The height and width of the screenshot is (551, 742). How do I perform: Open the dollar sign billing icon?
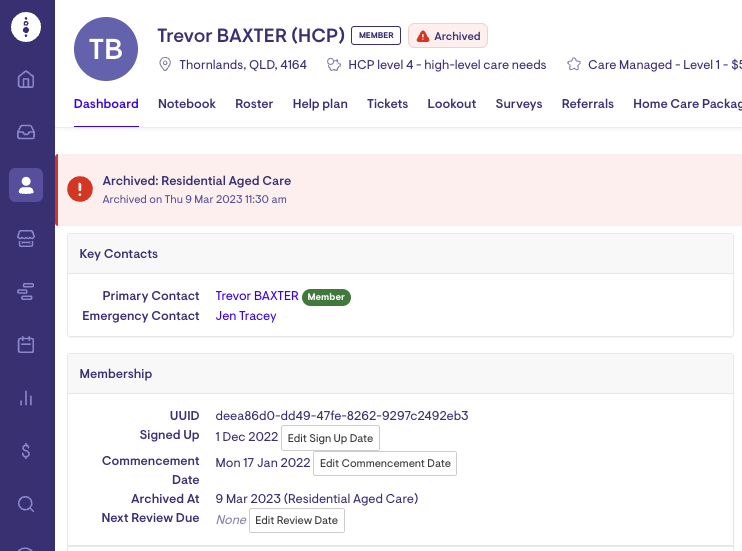click(26, 451)
